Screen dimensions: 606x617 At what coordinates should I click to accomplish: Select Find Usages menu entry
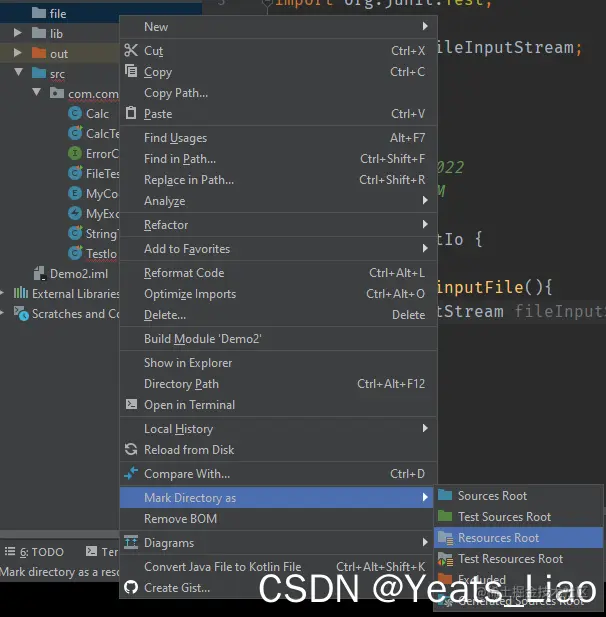pos(278,138)
